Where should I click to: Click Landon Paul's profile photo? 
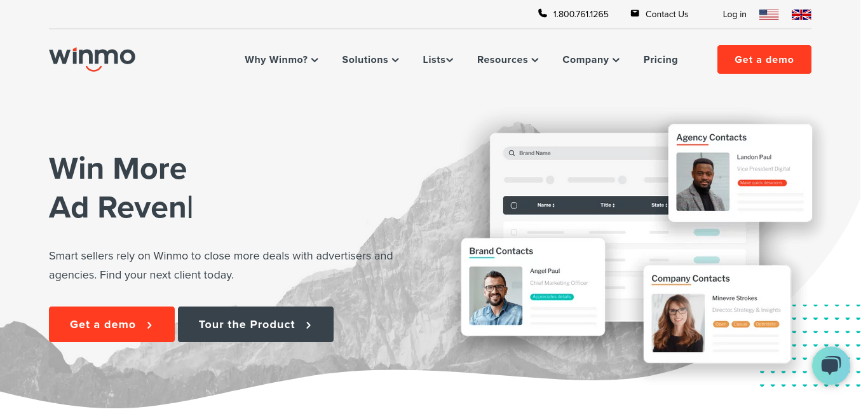pos(703,182)
